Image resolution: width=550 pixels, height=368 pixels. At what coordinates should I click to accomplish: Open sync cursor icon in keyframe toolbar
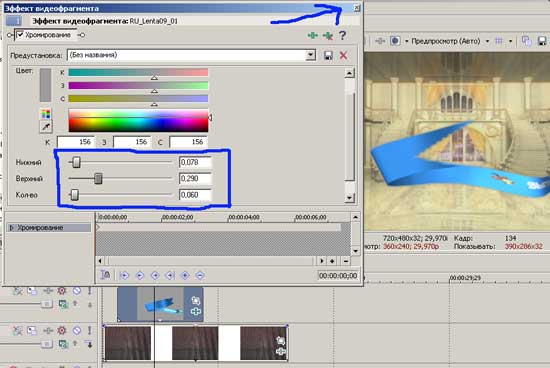[x=105, y=275]
